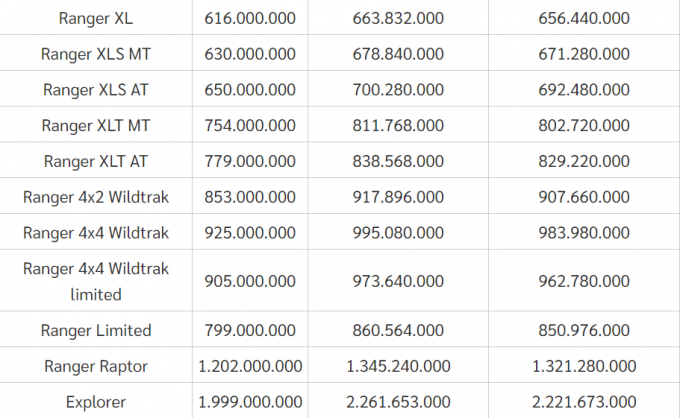
Task: Select the Explorer model cell
Action: tap(96, 401)
